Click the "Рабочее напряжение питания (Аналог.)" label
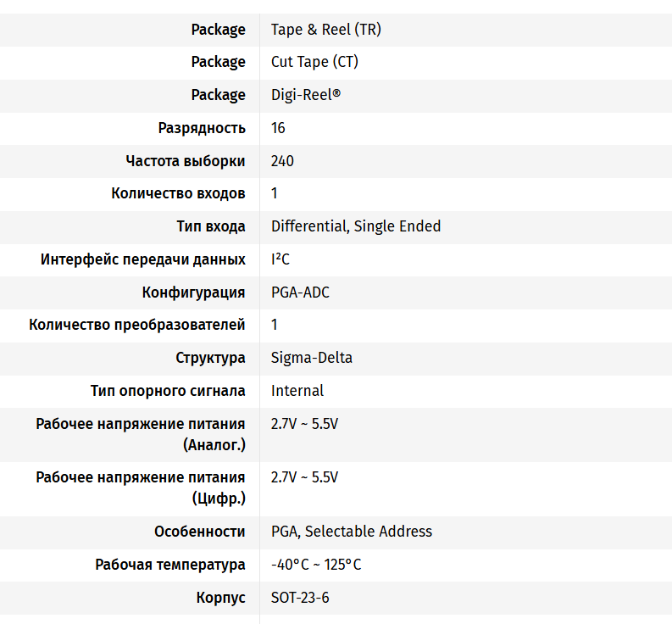This screenshot has width=672, height=624. click(141, 434)
